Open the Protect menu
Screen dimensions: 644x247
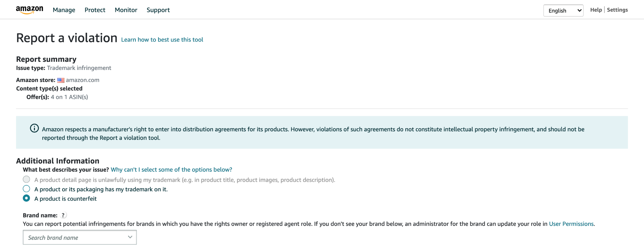(x=95, y=10)
